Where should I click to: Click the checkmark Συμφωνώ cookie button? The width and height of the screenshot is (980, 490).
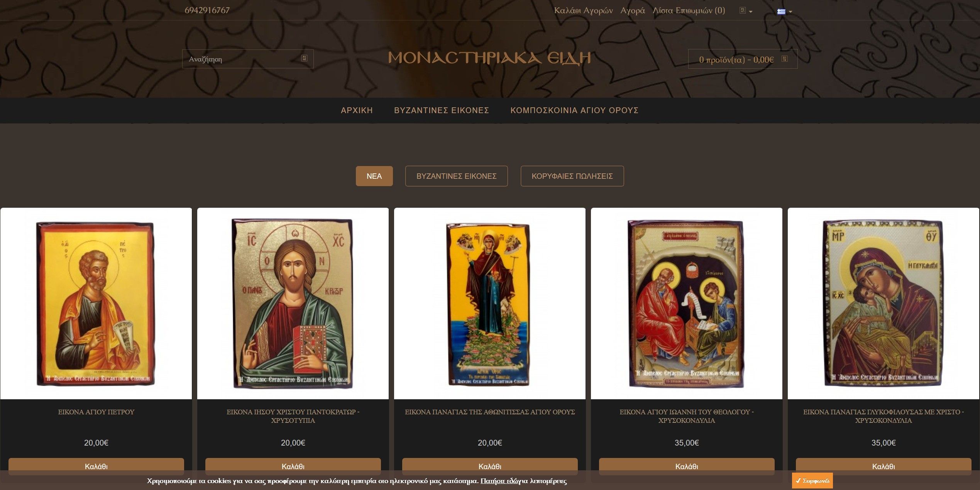point(812,481)
